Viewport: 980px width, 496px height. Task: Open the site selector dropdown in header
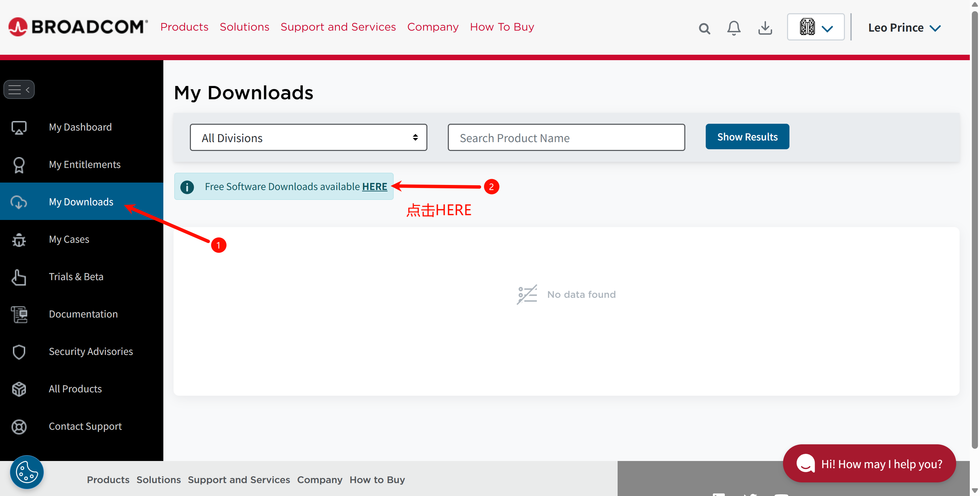coord(815,27)
